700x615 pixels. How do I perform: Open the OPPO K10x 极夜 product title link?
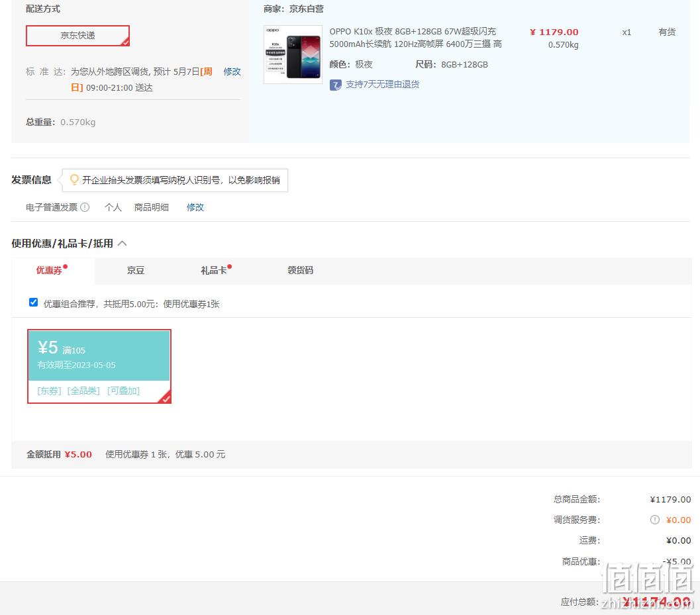[416, 38]
